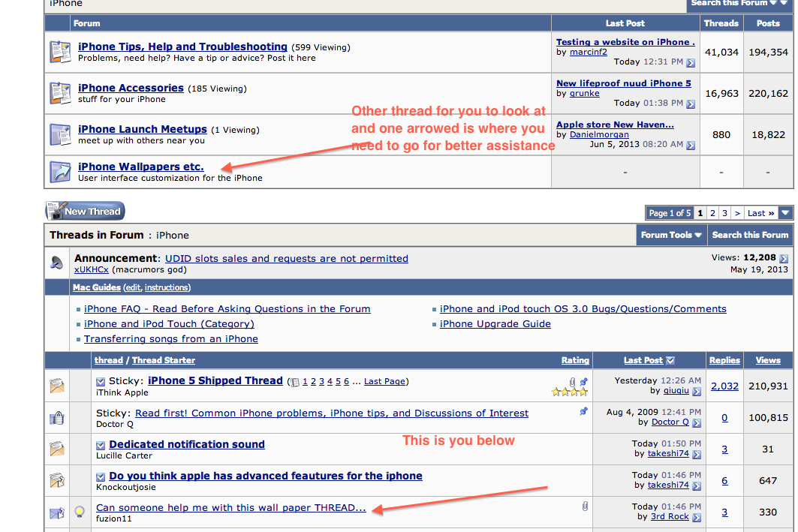Viewport: 798px width, 532px height.
Task: Click the sticky pin icon on iPhone 5 Shipped Thread
Action: click(584, 381)
